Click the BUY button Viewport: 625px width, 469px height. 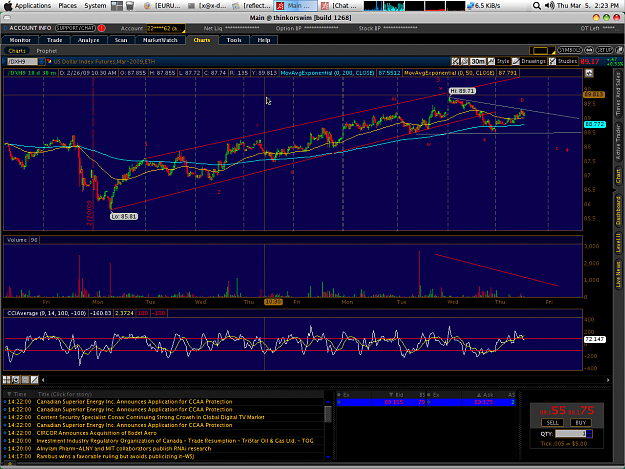pos(580,423)
